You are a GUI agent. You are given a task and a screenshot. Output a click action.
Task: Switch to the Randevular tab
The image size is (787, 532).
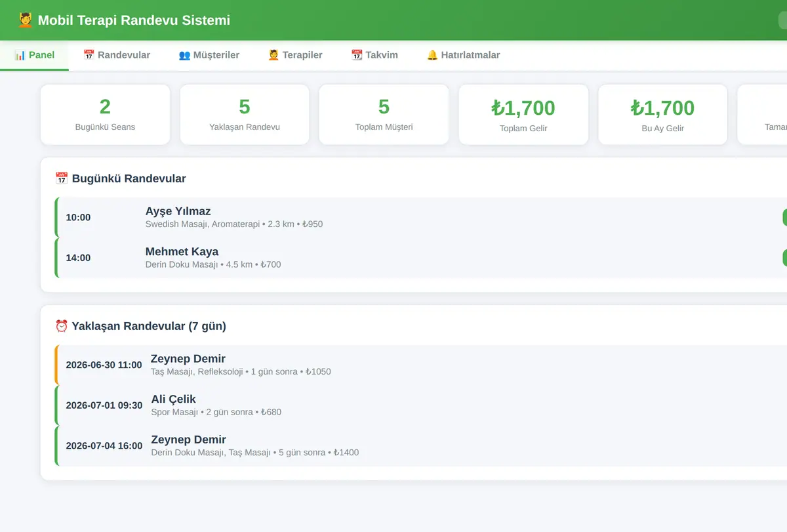pos(117,55)
